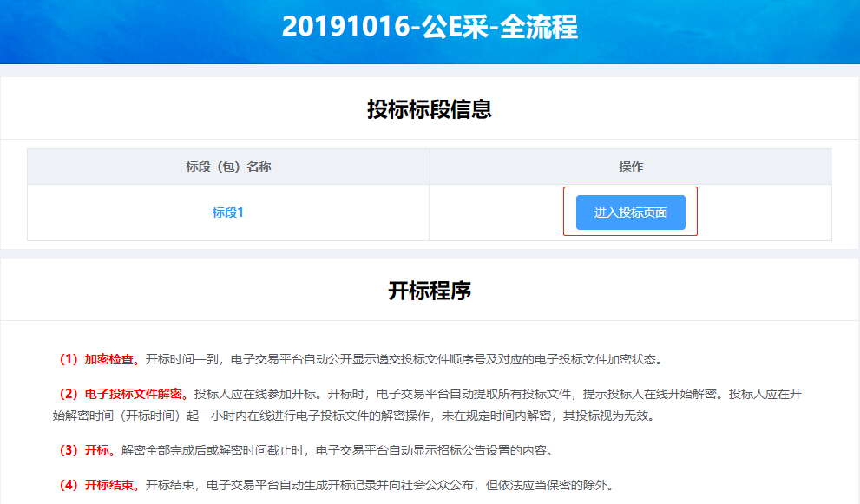Screen dimensions: 860x504
Task: Open the 标段1 link
Action: point(227,213)
